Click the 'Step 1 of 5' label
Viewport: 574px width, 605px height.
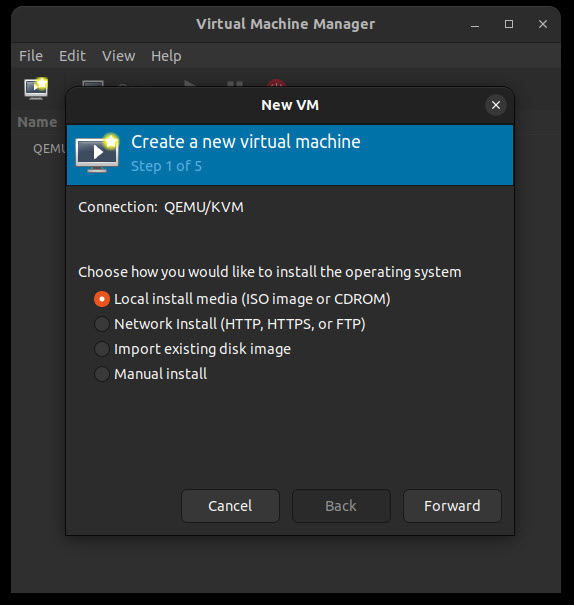pos(166,166)
